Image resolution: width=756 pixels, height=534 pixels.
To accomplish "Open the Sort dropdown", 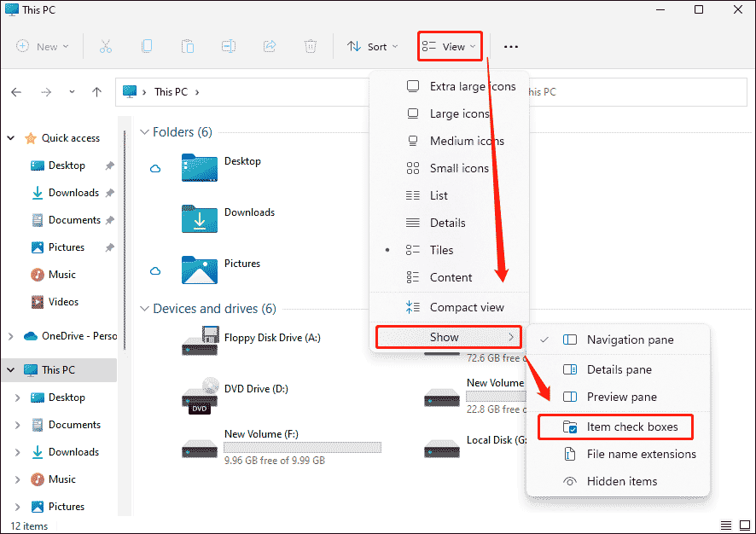I will click(373, 46).
